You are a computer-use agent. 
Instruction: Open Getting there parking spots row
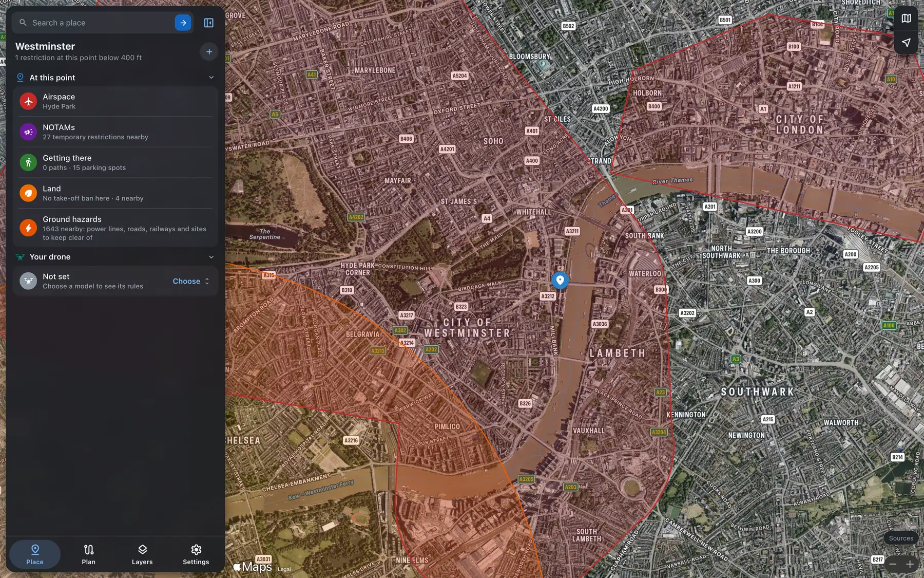115,162
